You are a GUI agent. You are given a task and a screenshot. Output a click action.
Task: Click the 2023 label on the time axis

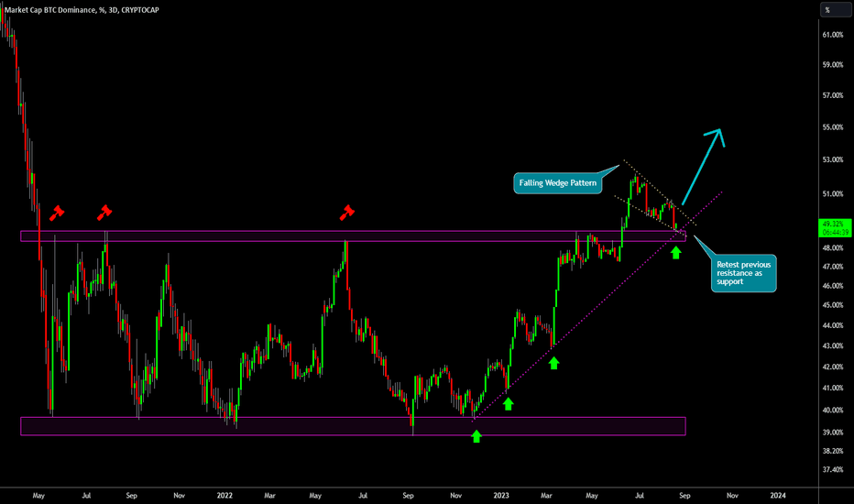point(501,496)
